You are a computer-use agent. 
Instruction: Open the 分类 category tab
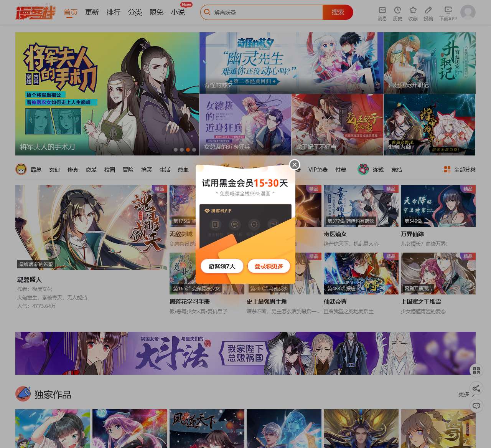pos(135,12)
